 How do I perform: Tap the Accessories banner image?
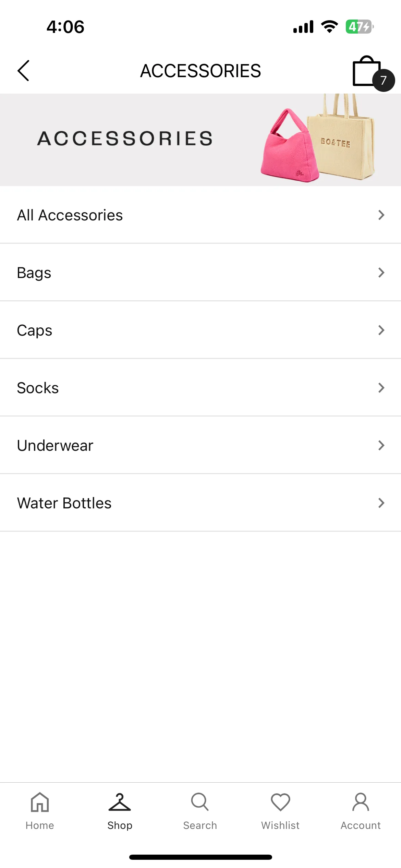point(200,140)
